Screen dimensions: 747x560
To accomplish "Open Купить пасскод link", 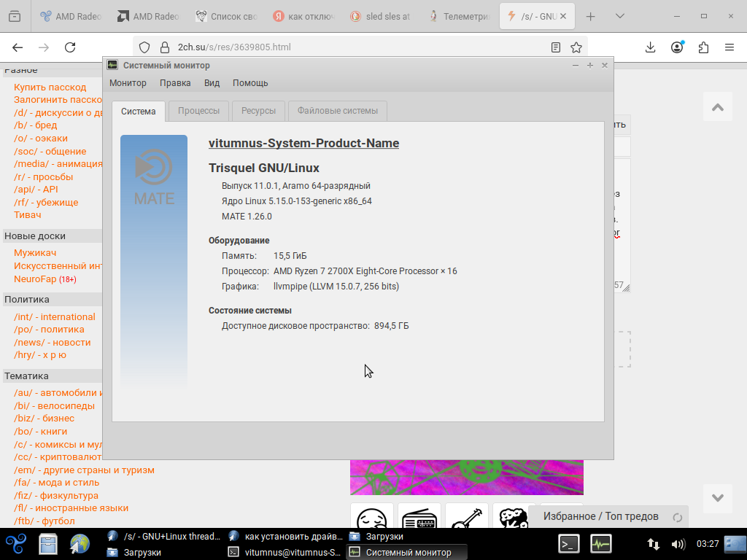I will click(x=50, y=87).
